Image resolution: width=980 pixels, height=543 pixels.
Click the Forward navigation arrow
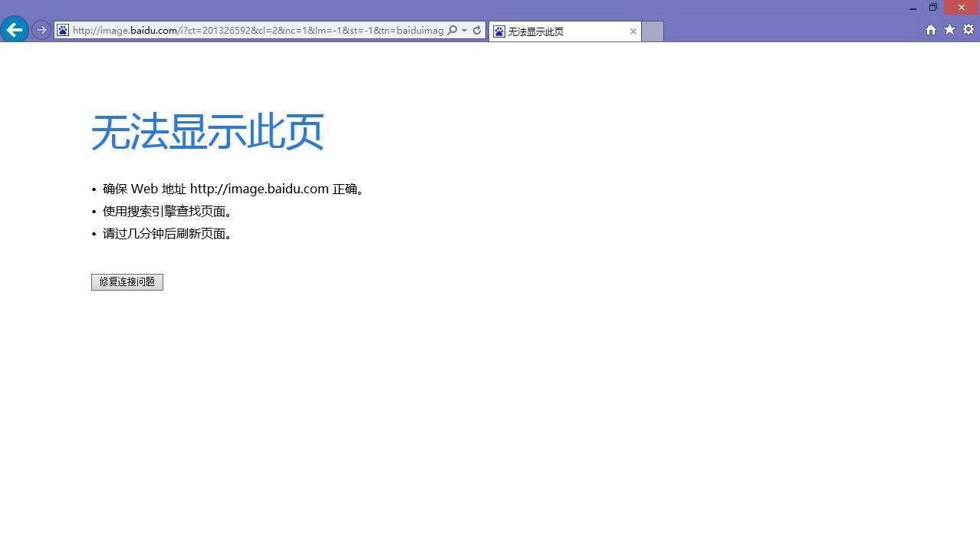[x=41, y=30]
